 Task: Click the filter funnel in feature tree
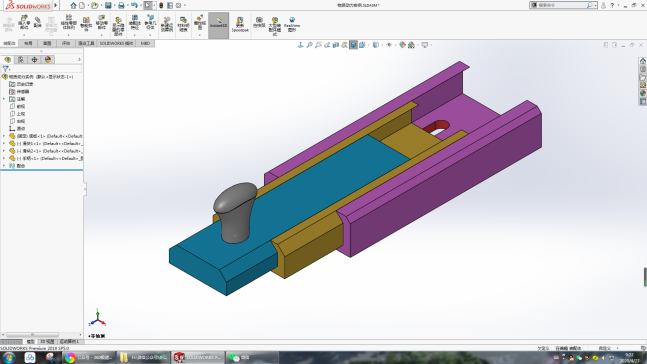pos(5,69)
